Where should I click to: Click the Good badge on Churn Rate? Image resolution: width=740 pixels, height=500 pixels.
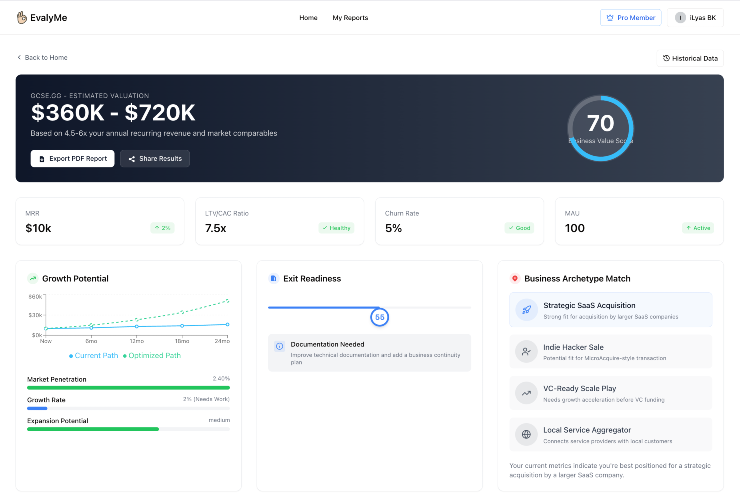[x=519, y=228]
